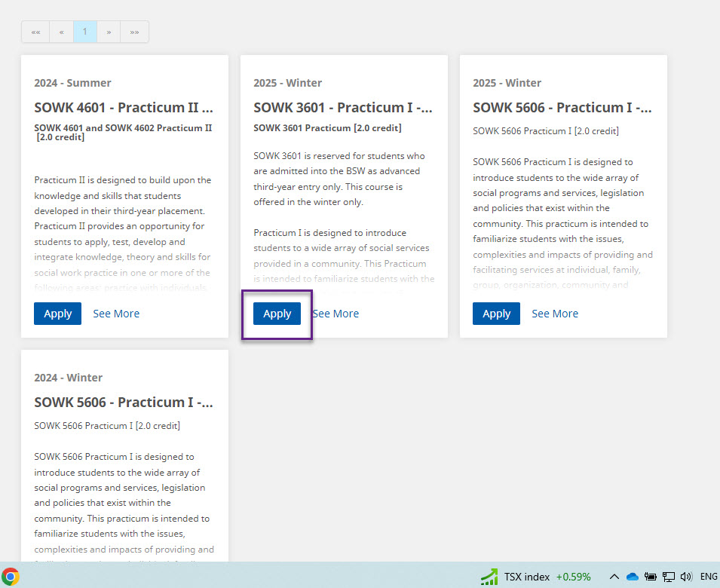Apply to 2025 Winter SOWK 5606
The image size is (720, 588).
coord(496,314)
